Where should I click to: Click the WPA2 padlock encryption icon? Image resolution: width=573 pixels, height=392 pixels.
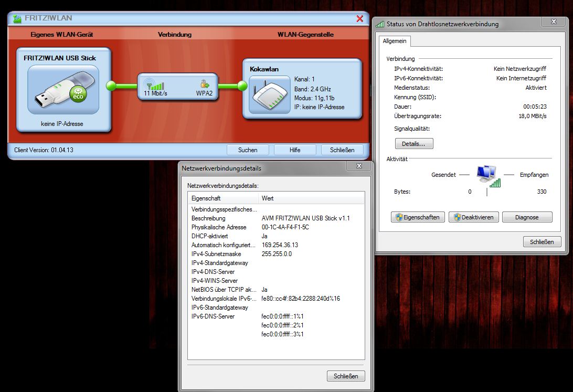(205, 84)
